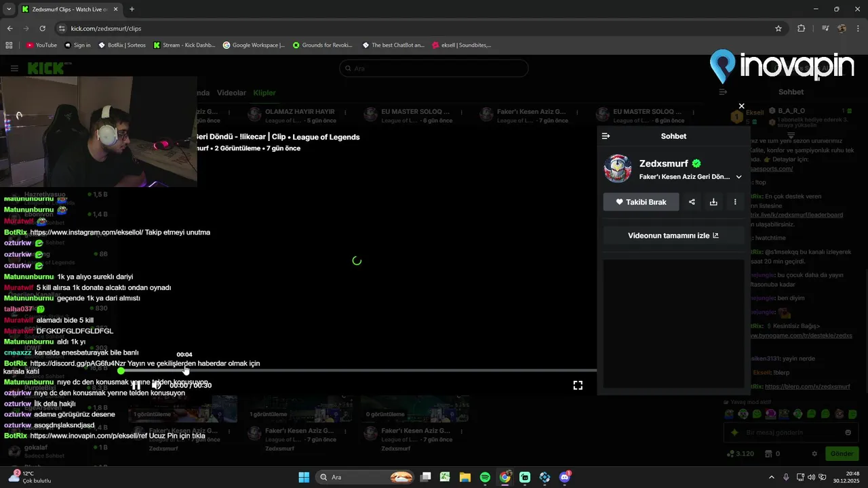This screenshot has height=488, width=868.
Task: Go back to the previous page
Action: click(9, 28)
